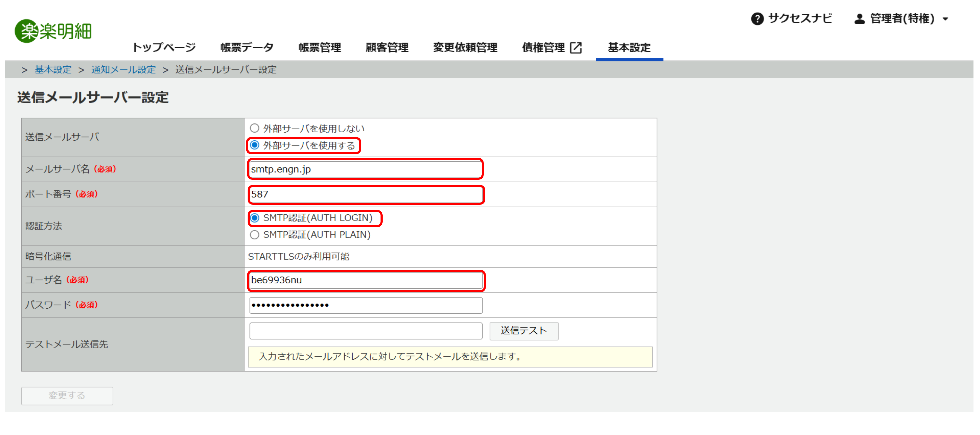Follow the 基本設定 breadcrumb link
Screen dimensions: 980x435
[53, 70]
